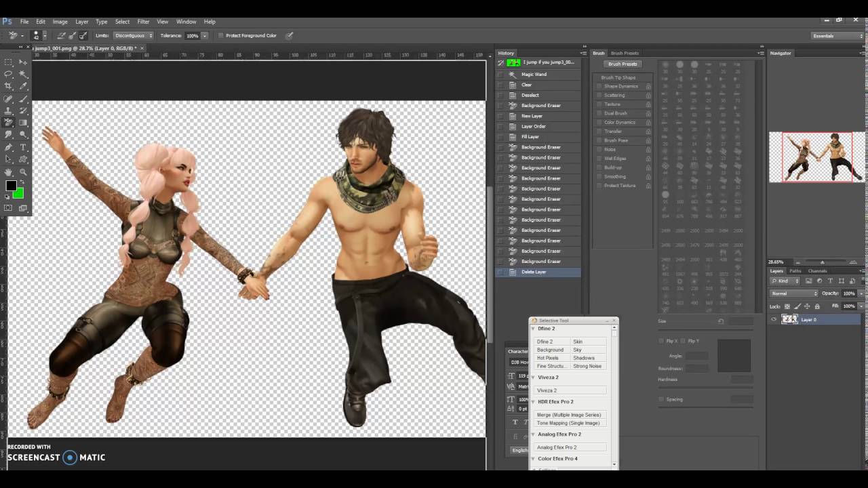Collapse the Viveza 2 section

click(533, 378)
